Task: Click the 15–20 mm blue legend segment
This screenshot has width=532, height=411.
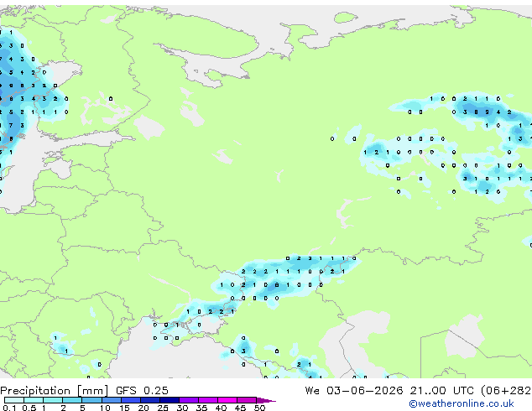Action: 131,400
